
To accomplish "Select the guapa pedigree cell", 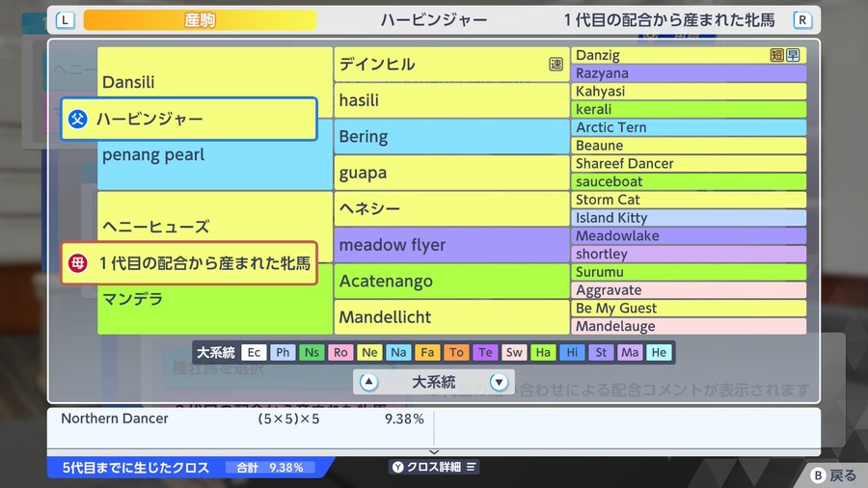I will pos(451,173).
